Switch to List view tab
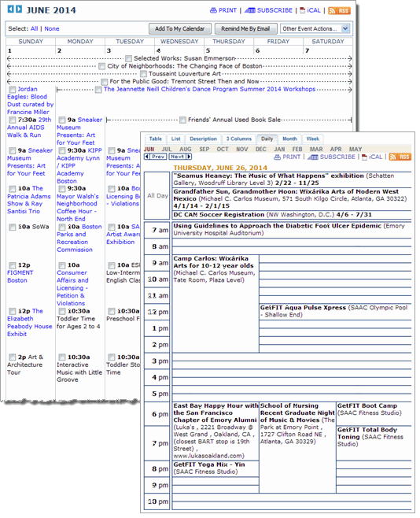This screenshot has width=420, height=518. (x=176, y=139)
